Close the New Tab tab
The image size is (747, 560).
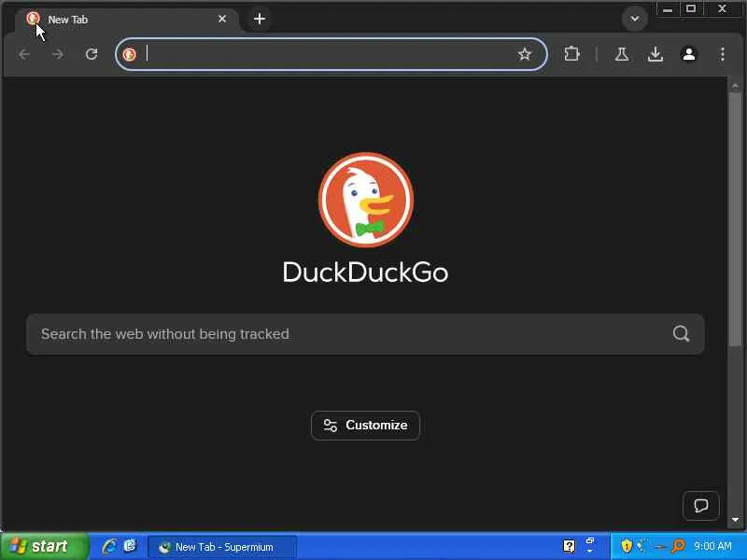222,19
